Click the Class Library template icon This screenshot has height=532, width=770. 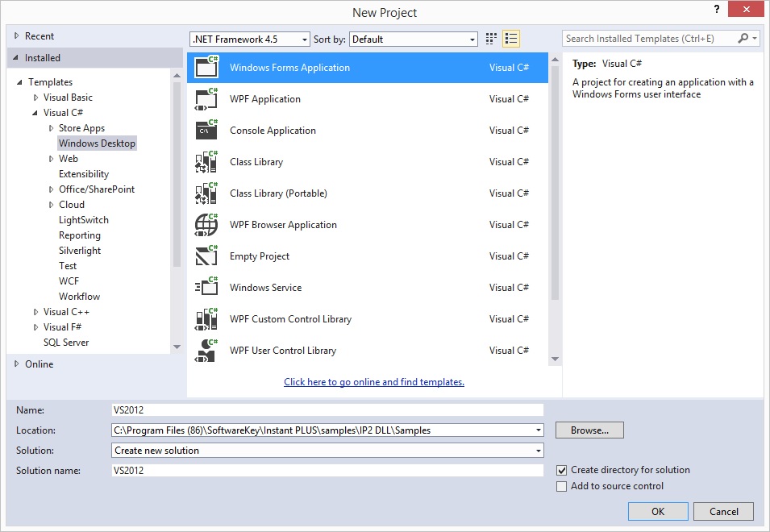tap(206, 161)
